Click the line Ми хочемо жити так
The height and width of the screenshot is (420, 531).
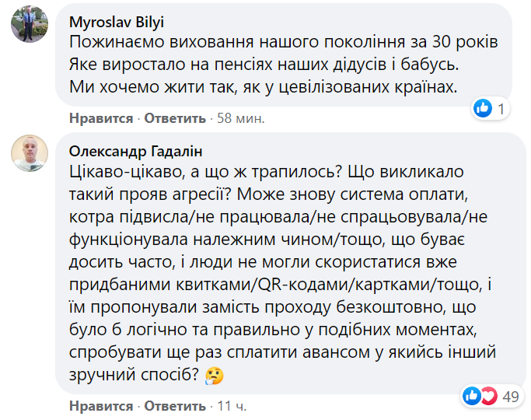(260, 85)
